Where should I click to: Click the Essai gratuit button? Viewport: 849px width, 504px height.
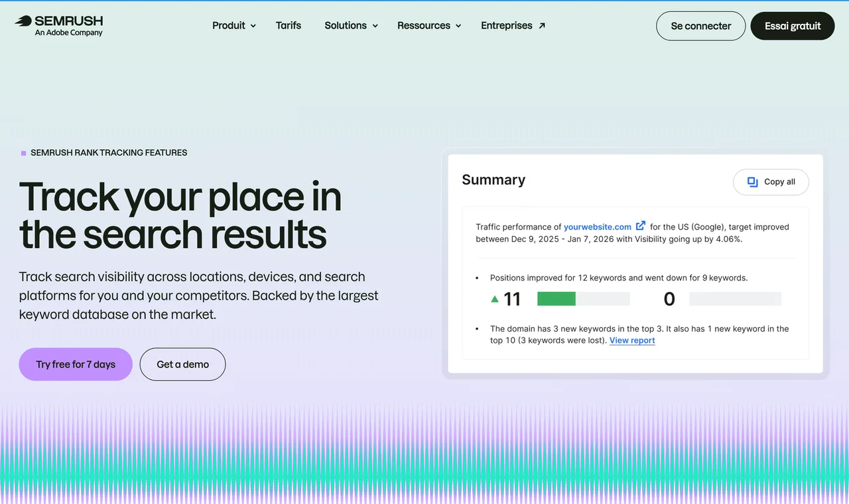(x=793, y=26)
